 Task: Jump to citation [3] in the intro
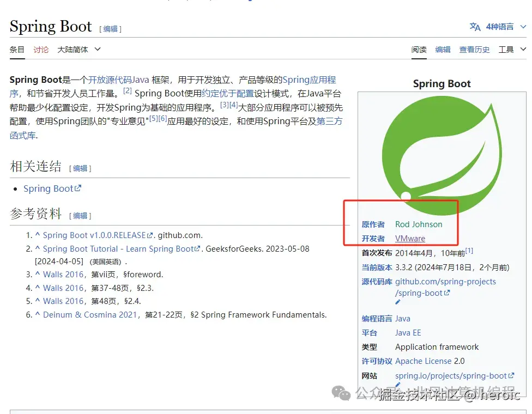click(x=224, y=105)
